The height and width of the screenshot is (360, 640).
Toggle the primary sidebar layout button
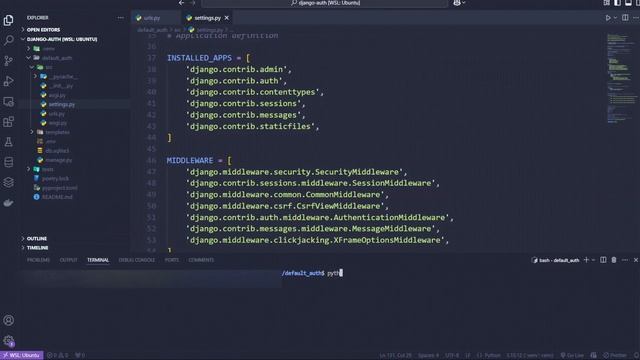click(617, 3)
